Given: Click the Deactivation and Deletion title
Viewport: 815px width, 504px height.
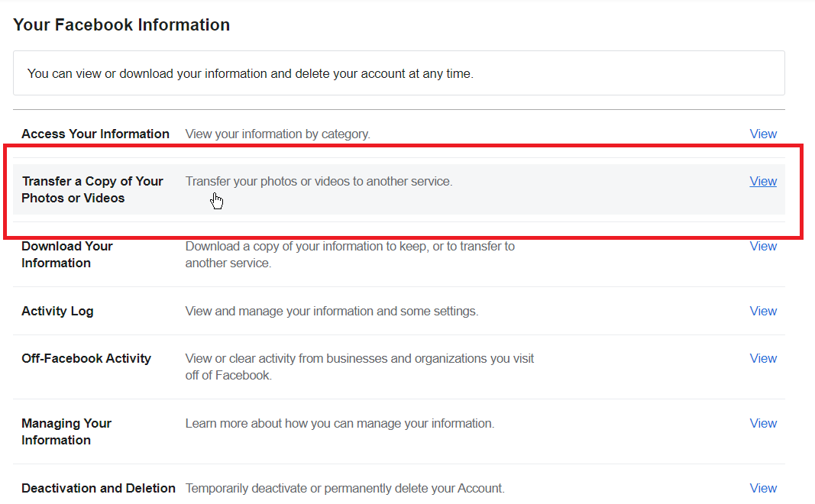Looking at the screenshot, I should click(x=99, y=489).
